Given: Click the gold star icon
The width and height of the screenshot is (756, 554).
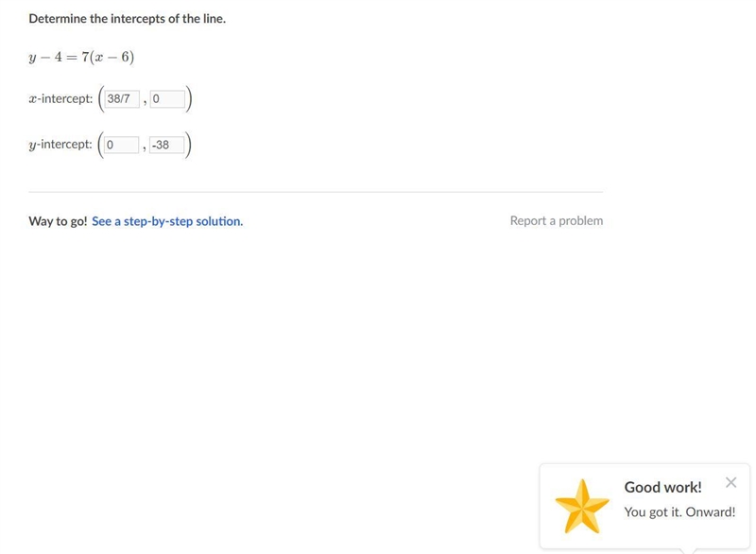Looking at the screenshot, I should coord(582,507).
